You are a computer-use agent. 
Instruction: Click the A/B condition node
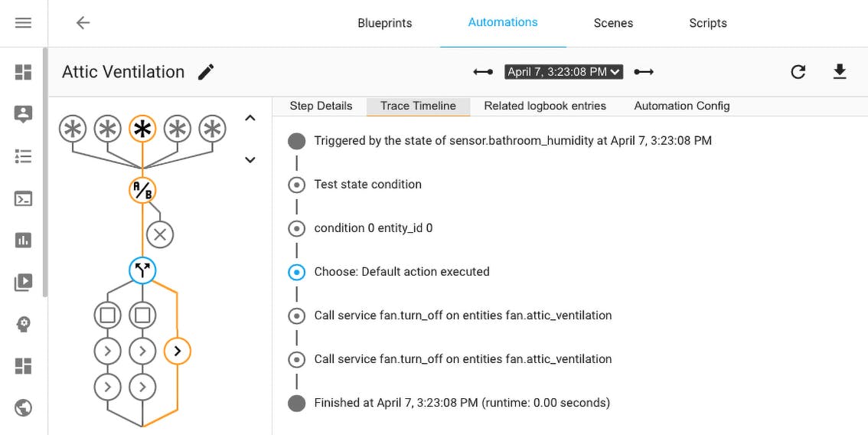pos(142,190)
